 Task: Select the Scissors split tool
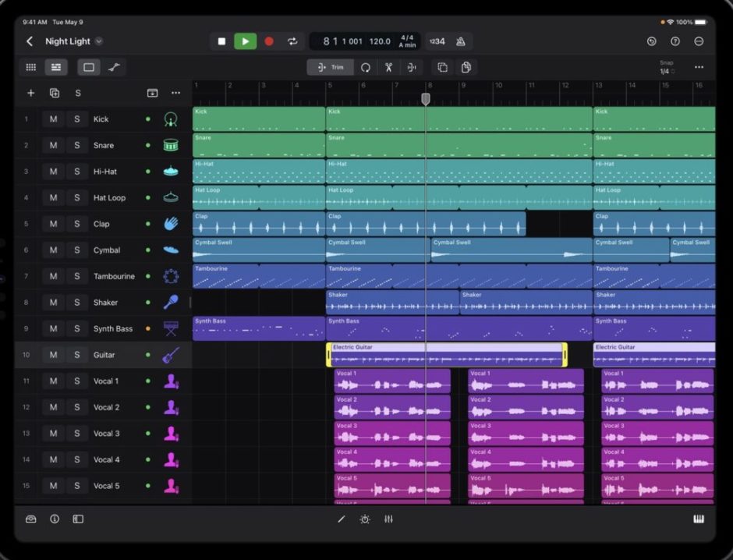click(388, 67)
